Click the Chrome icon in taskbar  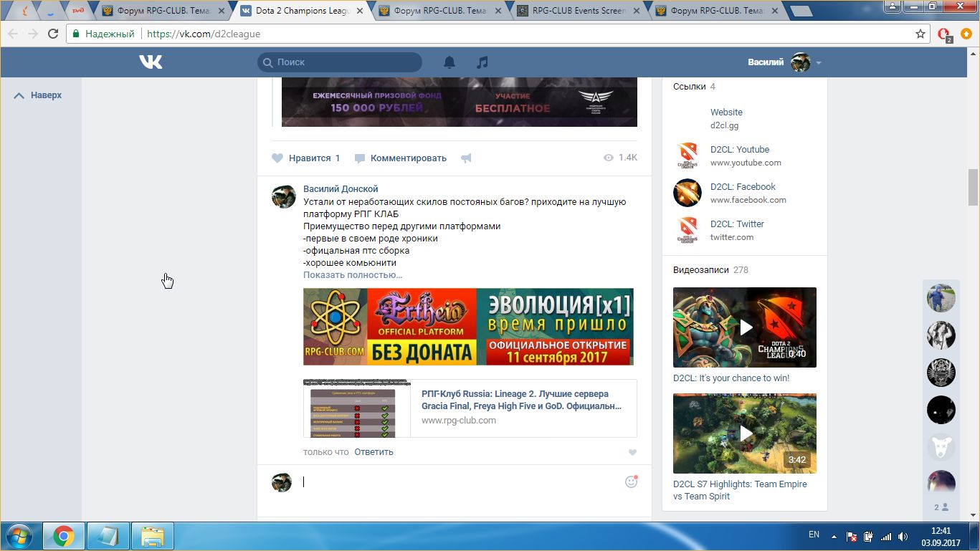64,536
